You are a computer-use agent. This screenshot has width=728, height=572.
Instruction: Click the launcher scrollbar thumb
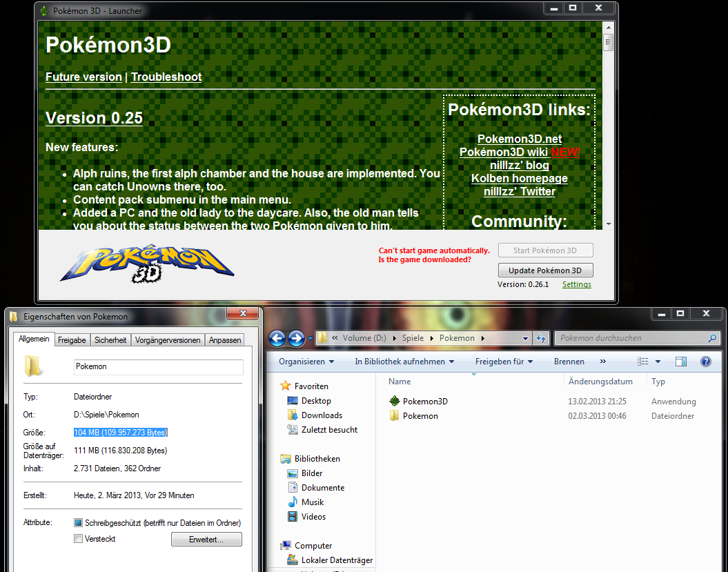(609, 42)
